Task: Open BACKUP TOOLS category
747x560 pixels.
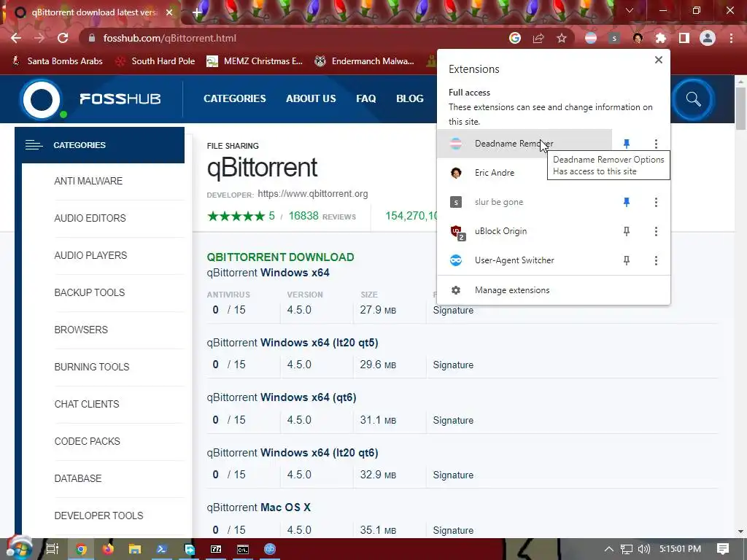Action: [90, 292]
